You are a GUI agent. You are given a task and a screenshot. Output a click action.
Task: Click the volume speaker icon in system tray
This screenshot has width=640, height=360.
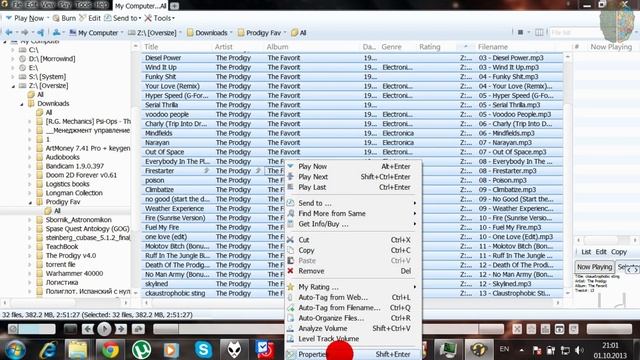pos(578,350)
